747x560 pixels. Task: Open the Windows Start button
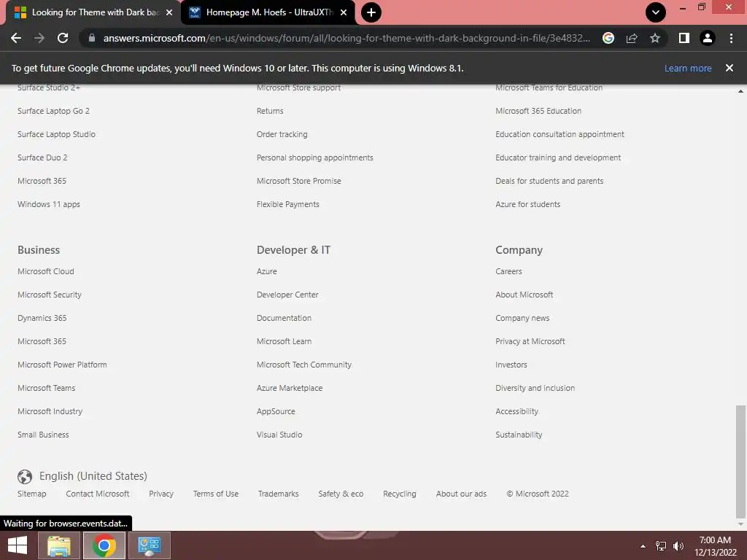(18, 545)
